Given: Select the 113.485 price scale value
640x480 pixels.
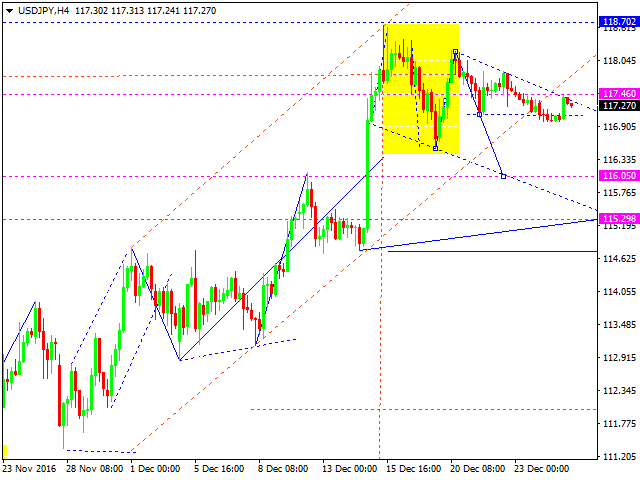Looking at the screenshot, I should coord(619,324).
